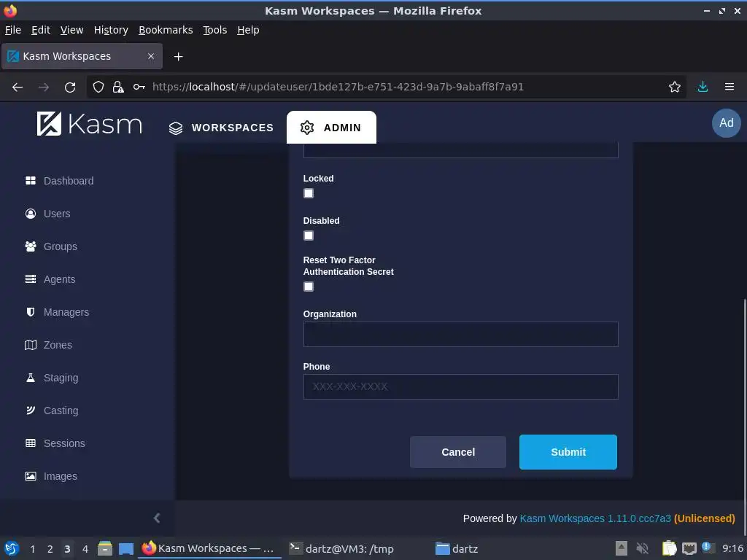Open the Firefox downloads panel
This screenshot has height=560, width=747.
point(703,87)
